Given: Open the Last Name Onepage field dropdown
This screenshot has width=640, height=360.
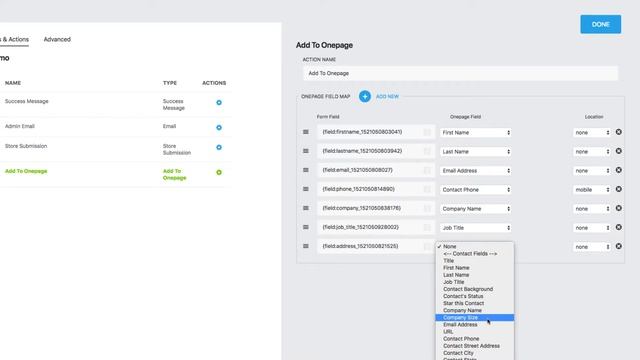Looking at the screenshot, I should (476, 151).
